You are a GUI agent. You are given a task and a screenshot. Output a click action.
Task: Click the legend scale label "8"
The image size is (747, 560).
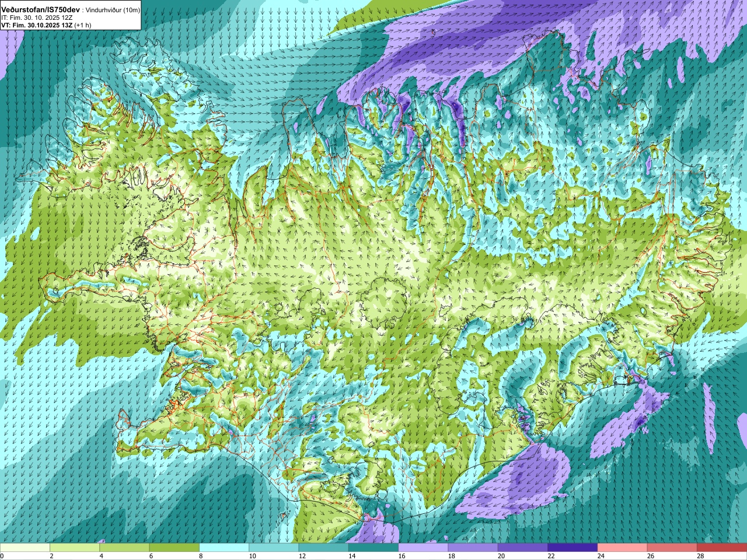pyautogui.click(x=201, y=556)
